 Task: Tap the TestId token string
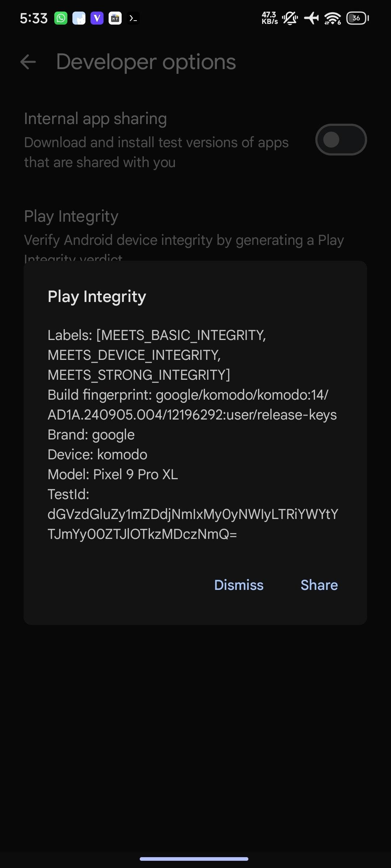193,524
